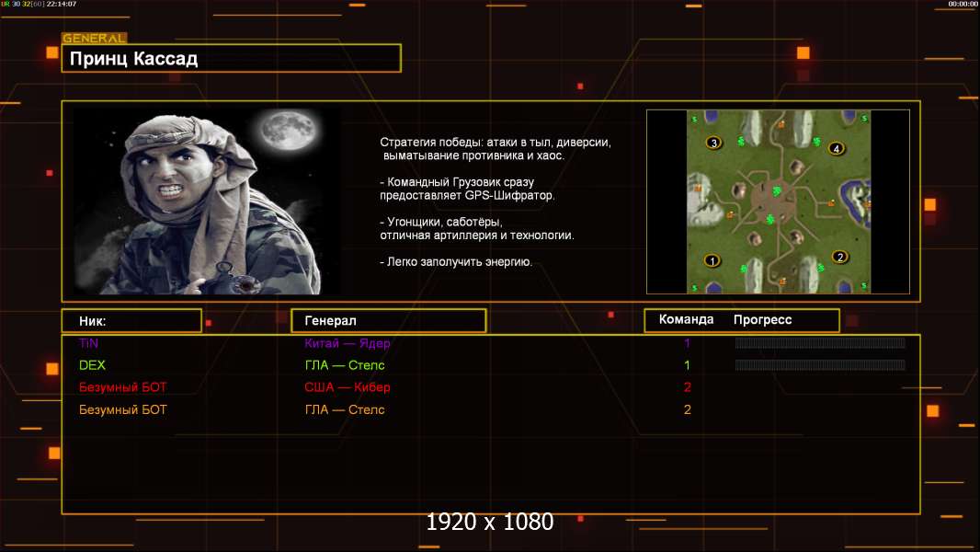Click the Генерал column header
Screen dimensions: 980x552
tap(389, 321)
